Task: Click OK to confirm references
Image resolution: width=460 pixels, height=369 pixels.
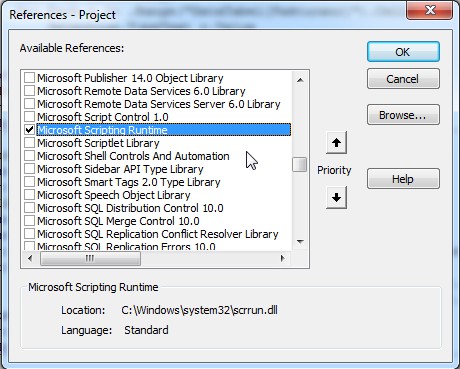Action: [x=403, y=52]
